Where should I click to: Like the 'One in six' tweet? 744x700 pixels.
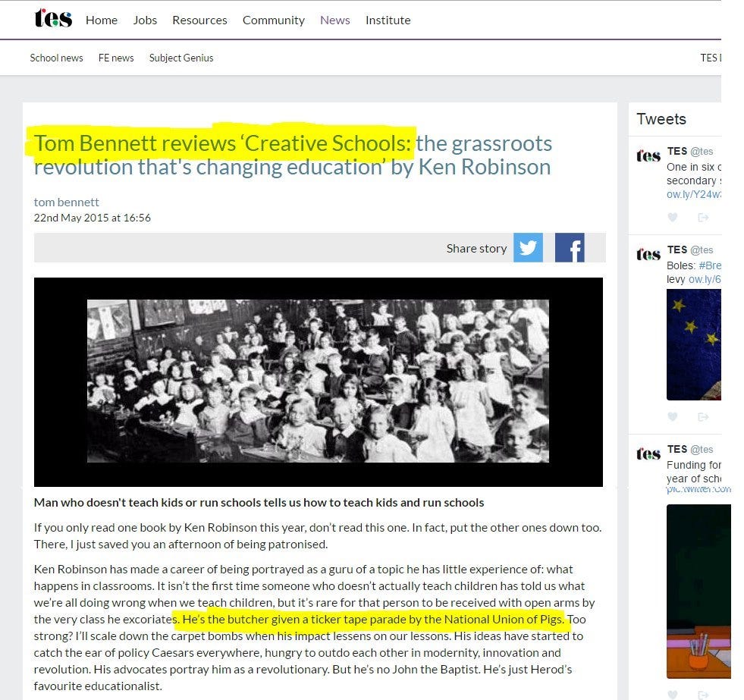[673, 218]
